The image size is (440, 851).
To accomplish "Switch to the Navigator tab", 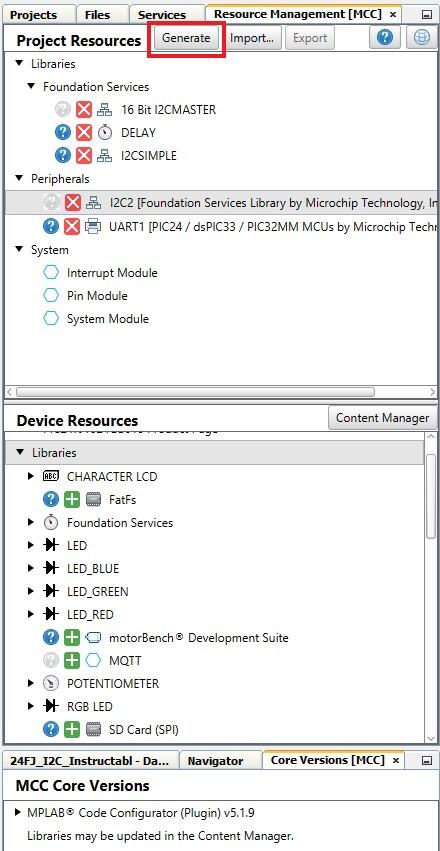I will (215, 761).
